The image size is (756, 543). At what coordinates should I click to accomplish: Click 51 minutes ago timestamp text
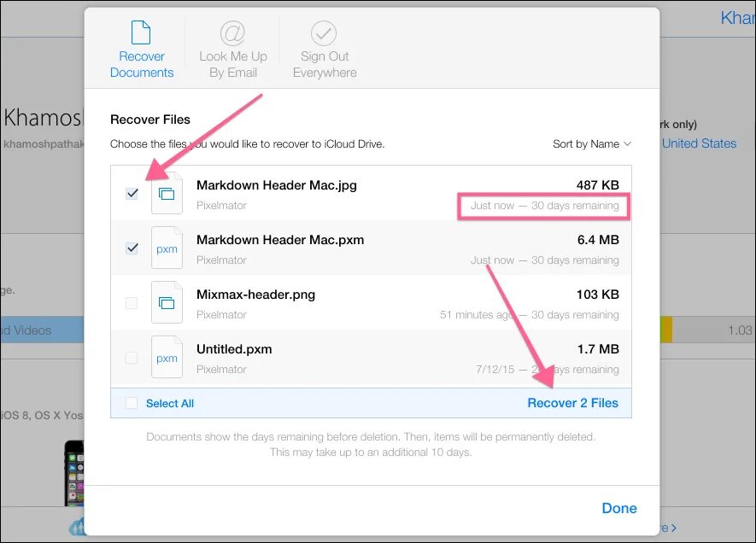click(477, 315)
